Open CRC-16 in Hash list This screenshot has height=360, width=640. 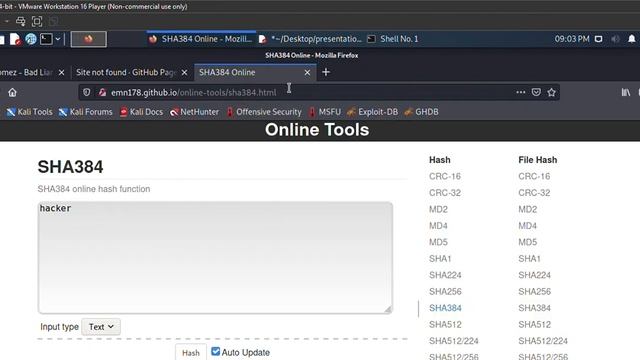tap(445, 176)
